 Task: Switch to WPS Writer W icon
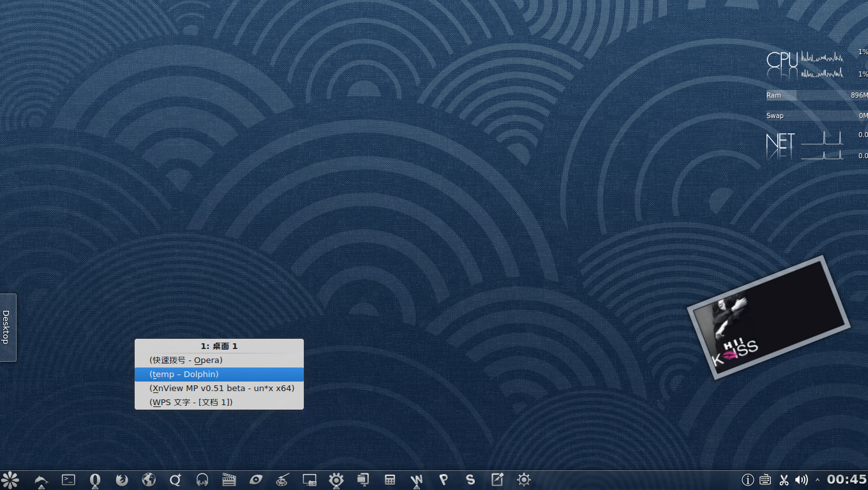pos(417,480)
